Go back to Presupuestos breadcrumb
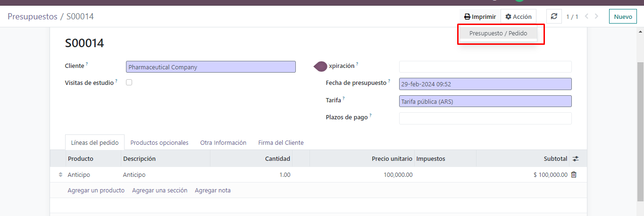This screenshot has width=644, height=216. tap(33, 17)
